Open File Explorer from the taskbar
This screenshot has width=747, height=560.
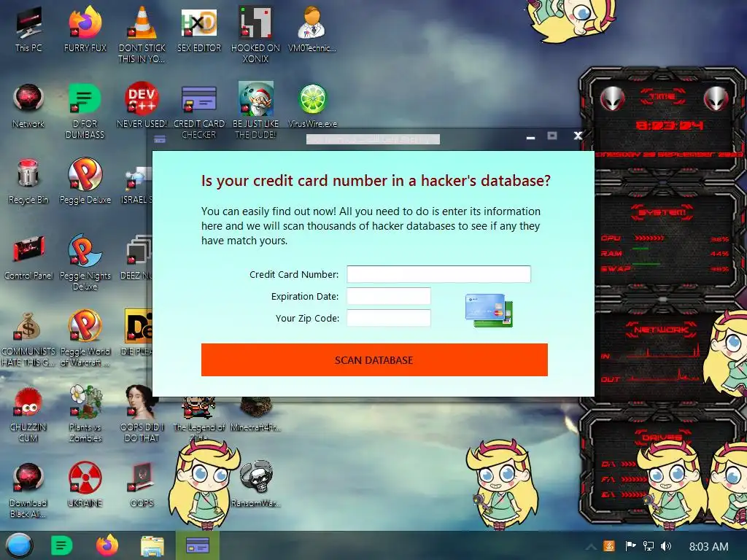(152, 545)
